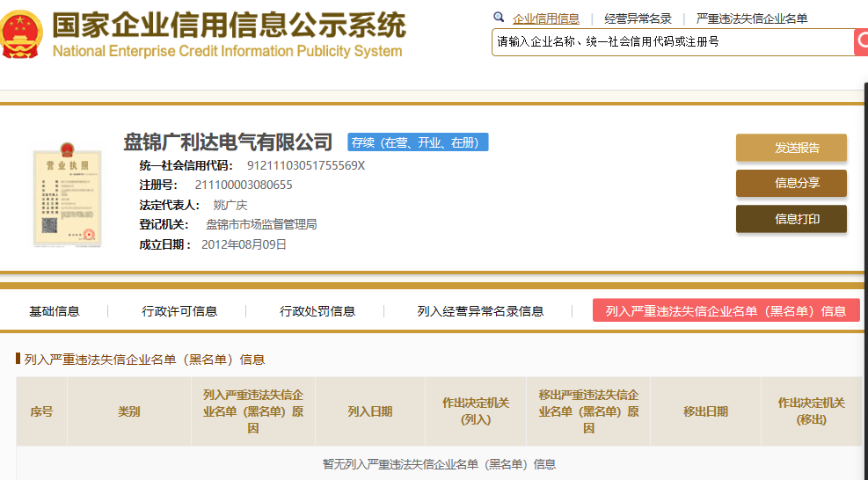Image resolution: width=868 pixels, height=480 pixels.
Task: Open the 基础信息 tab
Action: click(55, 311)
